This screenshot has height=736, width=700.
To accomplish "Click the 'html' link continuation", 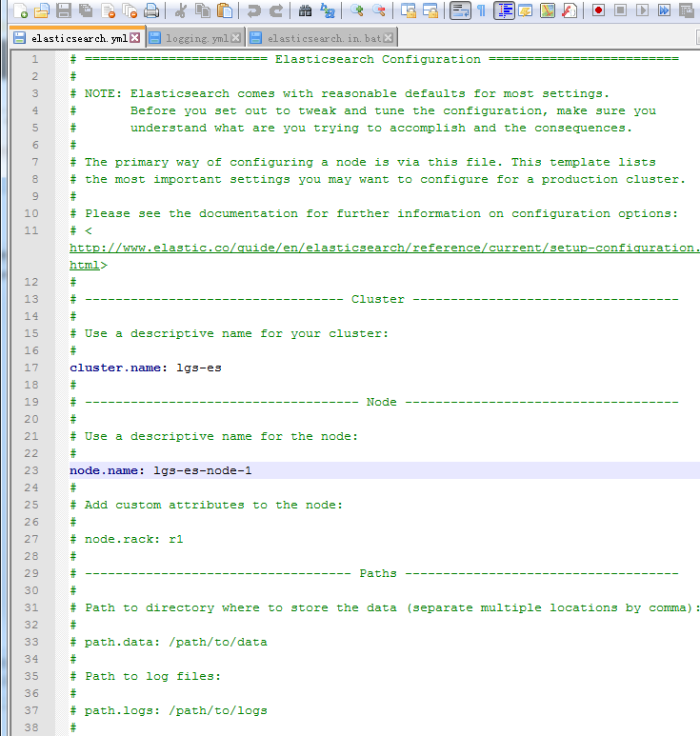I will coord(85,266).
